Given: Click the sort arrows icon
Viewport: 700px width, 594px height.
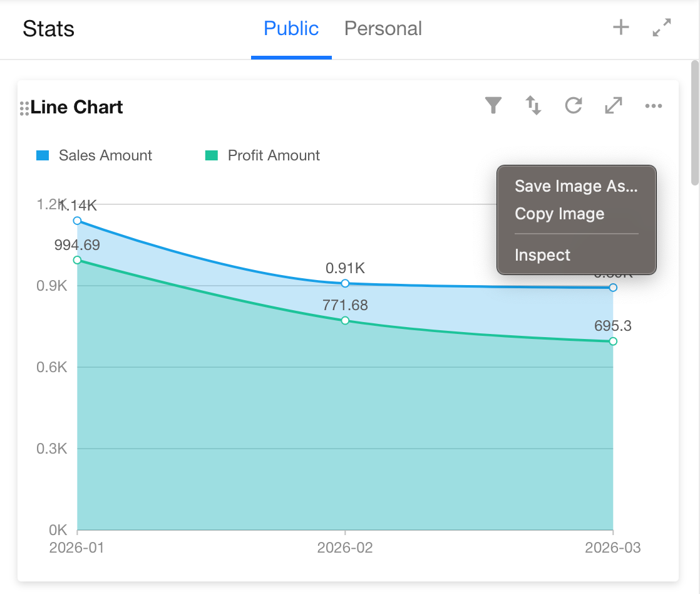Looking at the screenshot, I should [533, 105].
